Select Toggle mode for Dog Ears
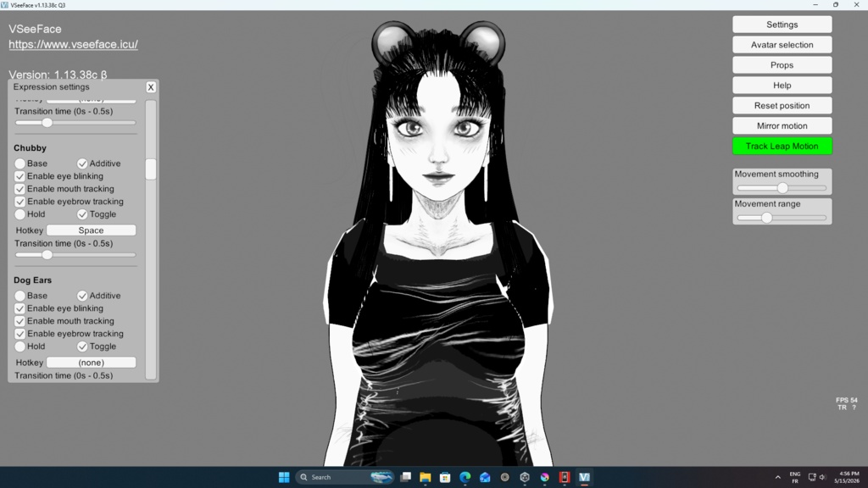 point(82,347)
